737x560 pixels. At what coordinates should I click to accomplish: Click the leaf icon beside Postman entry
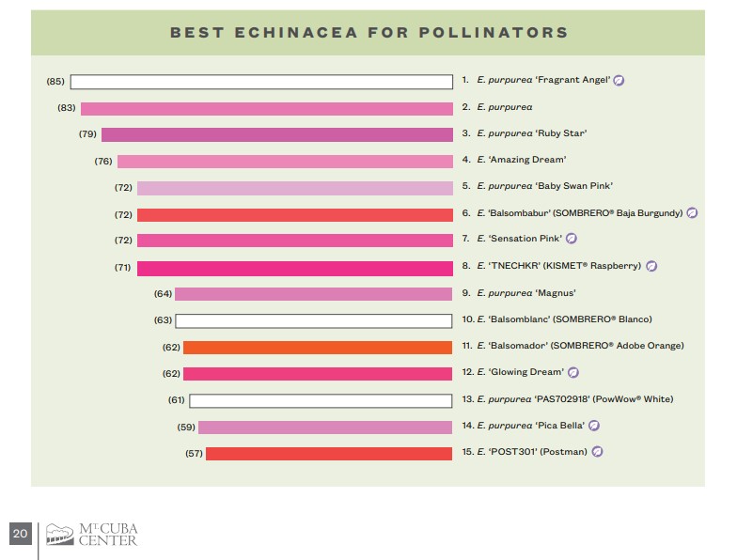597,452
